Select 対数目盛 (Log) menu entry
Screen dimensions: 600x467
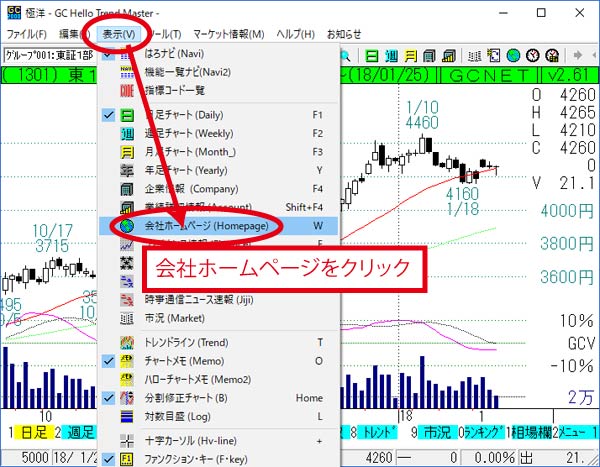(x=218, y=416)
